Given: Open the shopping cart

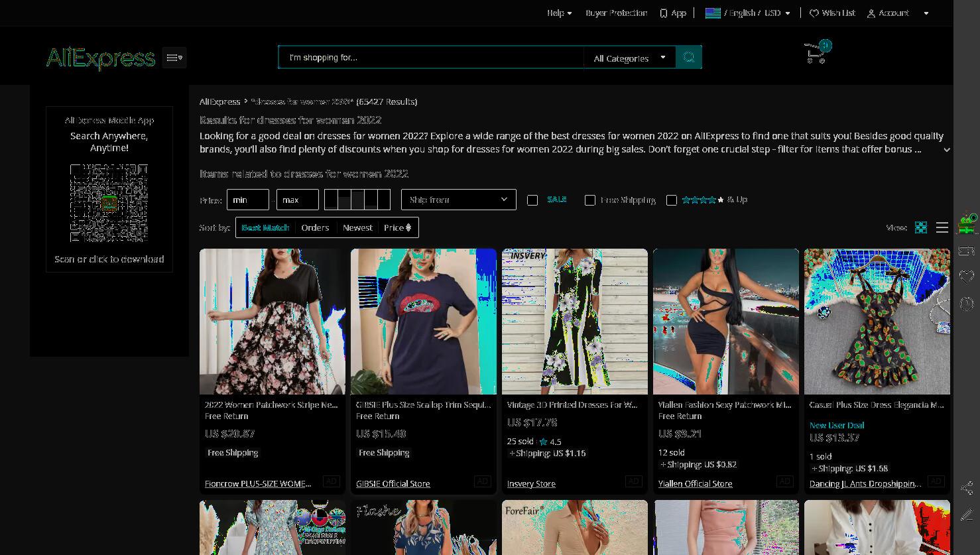Looking at the screenshot, I should click(x=817, y=52).
